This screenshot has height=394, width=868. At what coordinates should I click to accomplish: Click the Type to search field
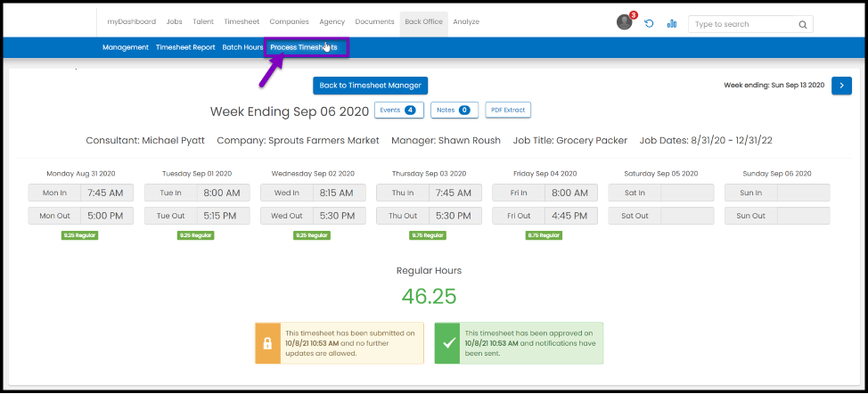click(x=741, y=25)
